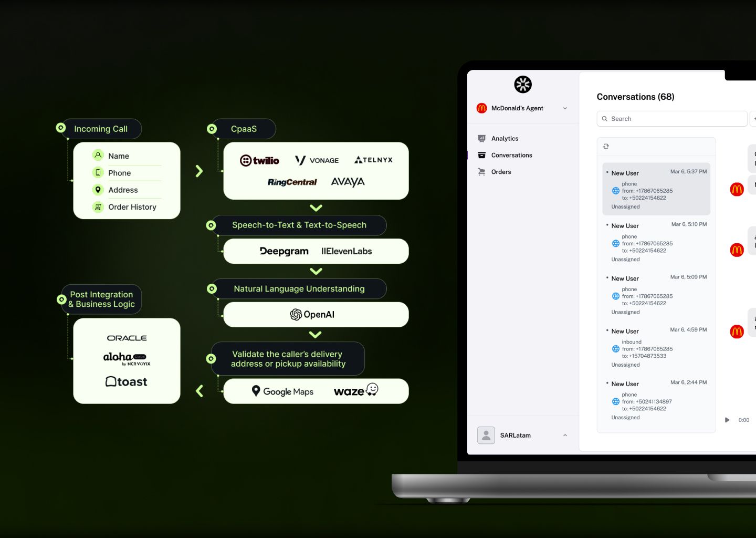
Task: Click the 'Unassigned' text in 5:37 PM conversation
Action: 625,207
